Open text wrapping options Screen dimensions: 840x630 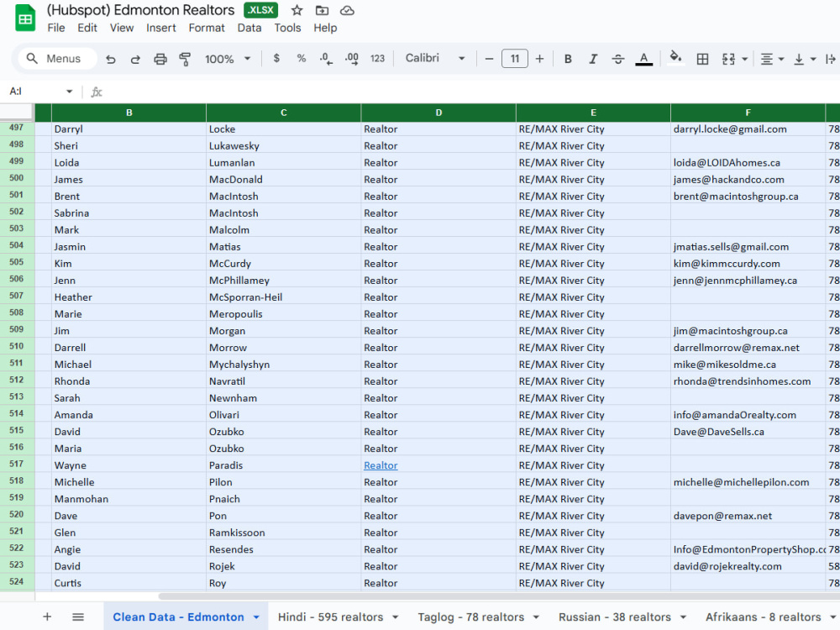[831, 59]
